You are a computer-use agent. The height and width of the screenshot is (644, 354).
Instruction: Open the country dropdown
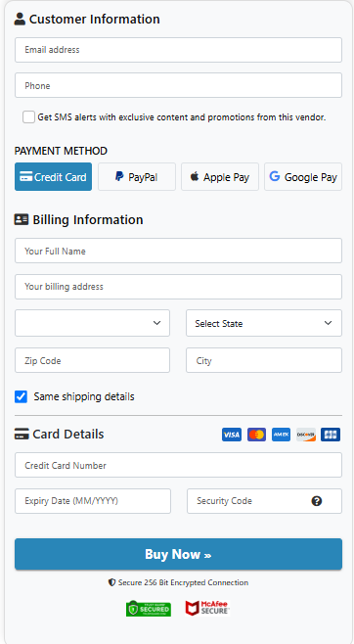tap(92, 323)
